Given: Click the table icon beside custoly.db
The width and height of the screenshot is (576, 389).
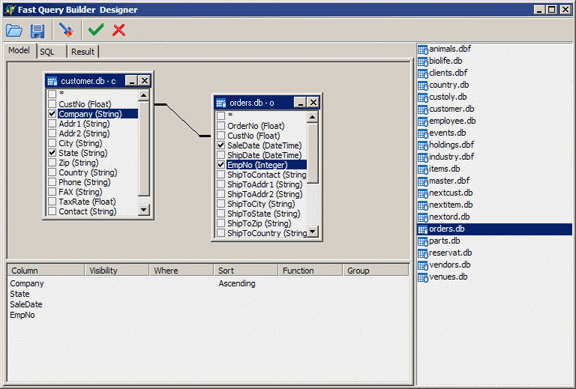Looking at the screenshot, I should click(x=423, y=97).
